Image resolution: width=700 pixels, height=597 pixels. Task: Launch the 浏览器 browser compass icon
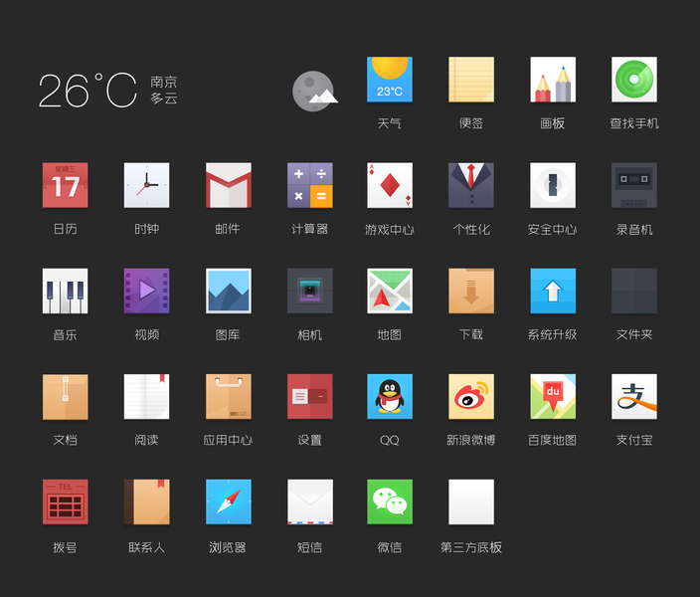point(228,502)
